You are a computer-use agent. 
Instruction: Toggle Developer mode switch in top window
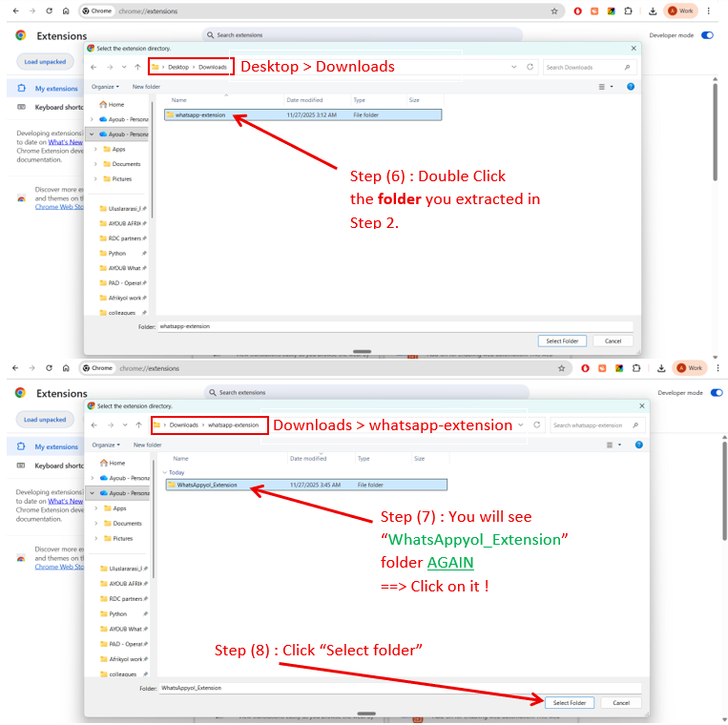click(x=707, y=35)
